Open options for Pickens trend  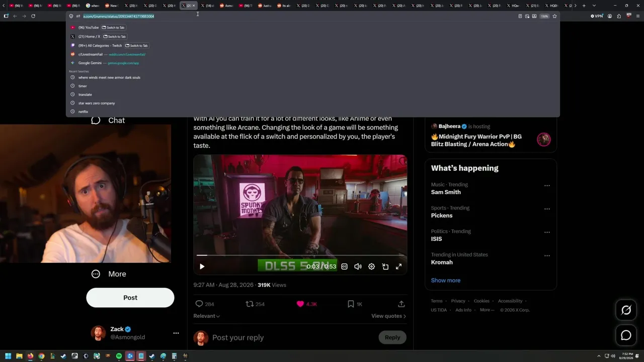click(x=547, y=209)
